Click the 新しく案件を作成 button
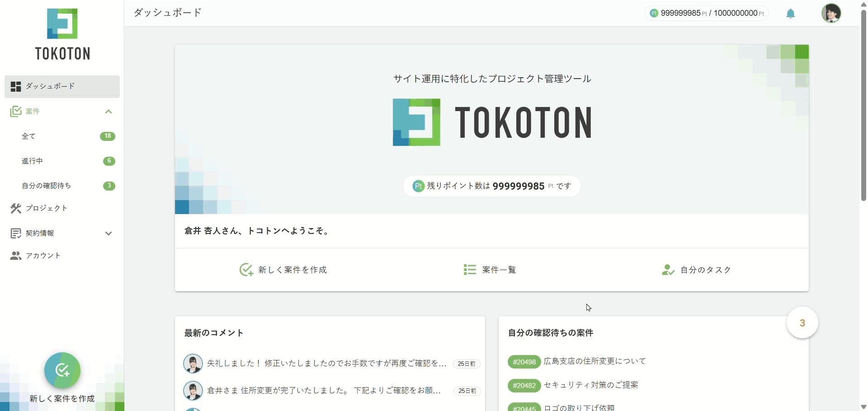This screenshot has height=411, width=868. point(292,270)
